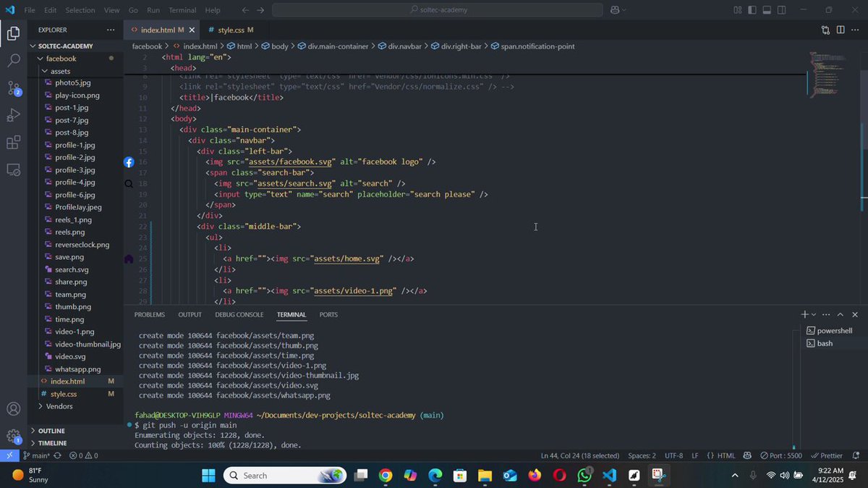Click Ln 44, Col 24 cursor position
The height and width of the screenshot is (488, 868).
[580, 455]
